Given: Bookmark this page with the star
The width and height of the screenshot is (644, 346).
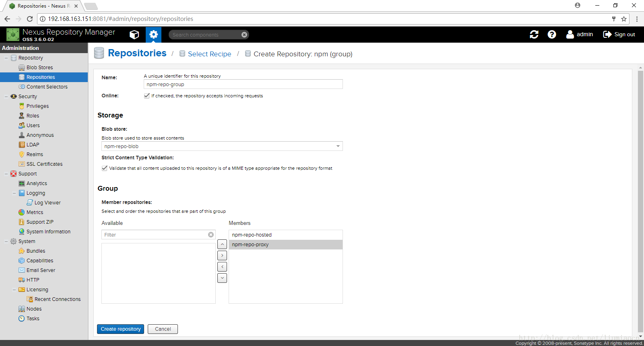Looking at the screenshot, I should (624, 19).
